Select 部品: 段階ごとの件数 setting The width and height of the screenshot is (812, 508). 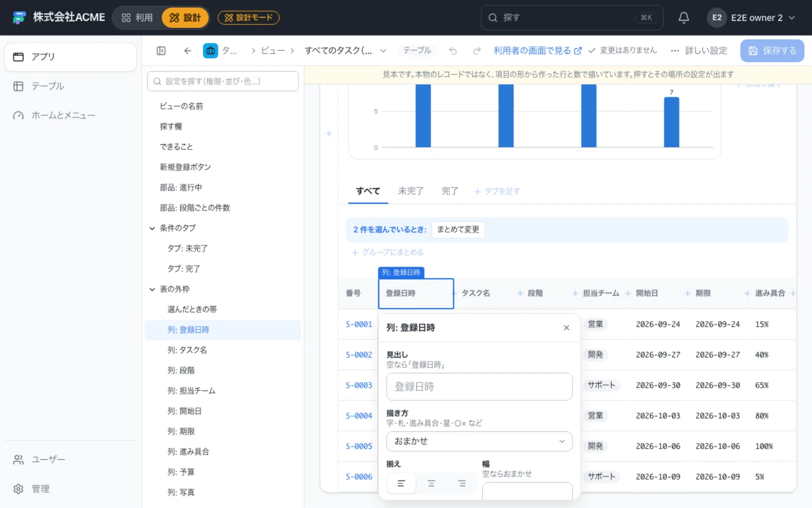tap(223, 208)
